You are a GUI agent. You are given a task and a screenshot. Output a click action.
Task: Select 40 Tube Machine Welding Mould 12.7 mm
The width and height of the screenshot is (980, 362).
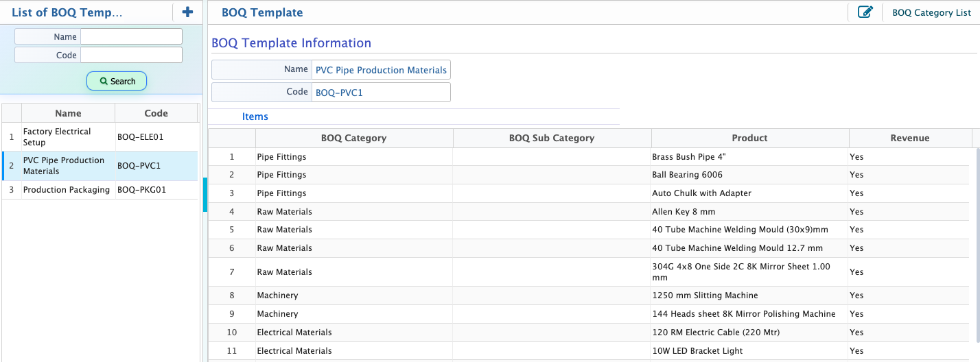[x=749, y=248]
